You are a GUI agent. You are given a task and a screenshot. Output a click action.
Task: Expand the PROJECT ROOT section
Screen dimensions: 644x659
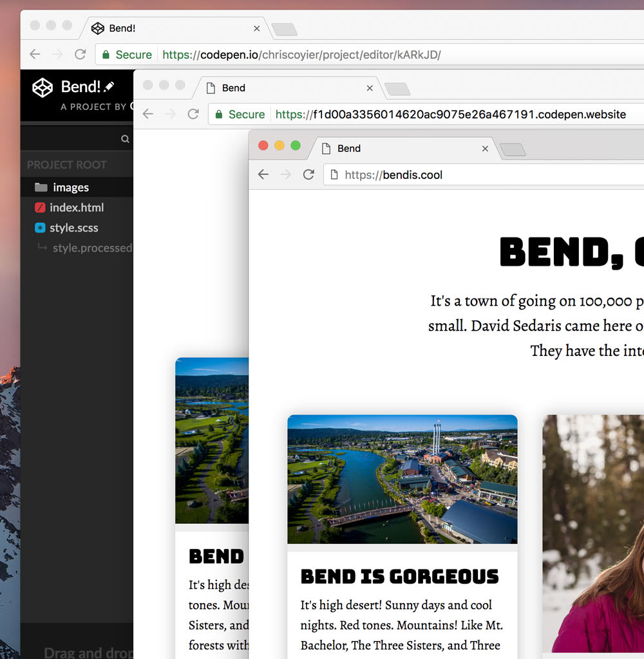coord(66,164)
